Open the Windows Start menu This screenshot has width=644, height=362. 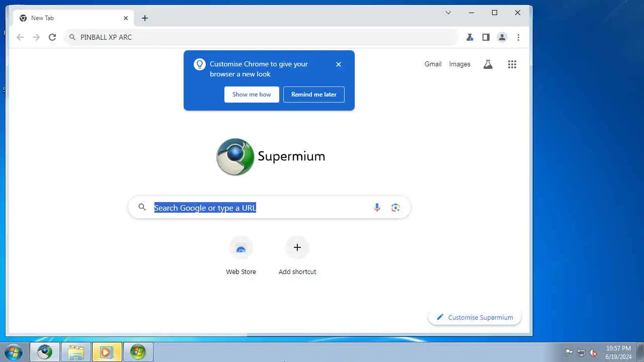[x=14, y=352]
